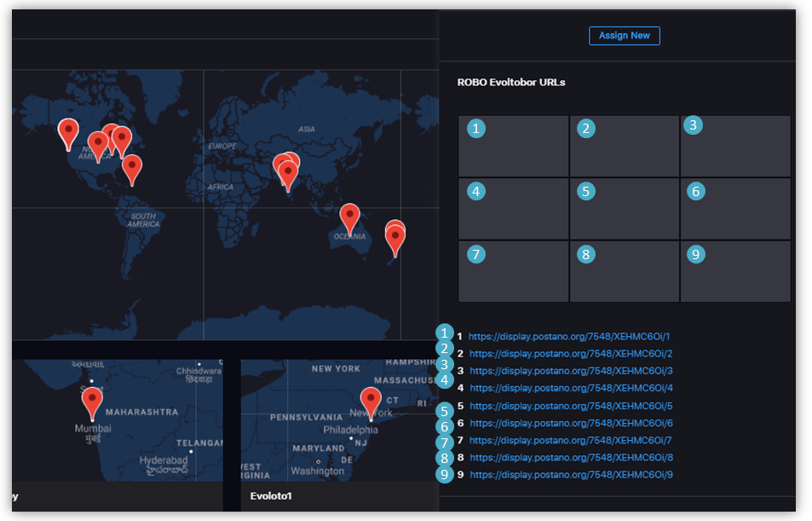Select grid cell numbered 7
Viewport: 812px width, 521px height.
click(513, 271)
